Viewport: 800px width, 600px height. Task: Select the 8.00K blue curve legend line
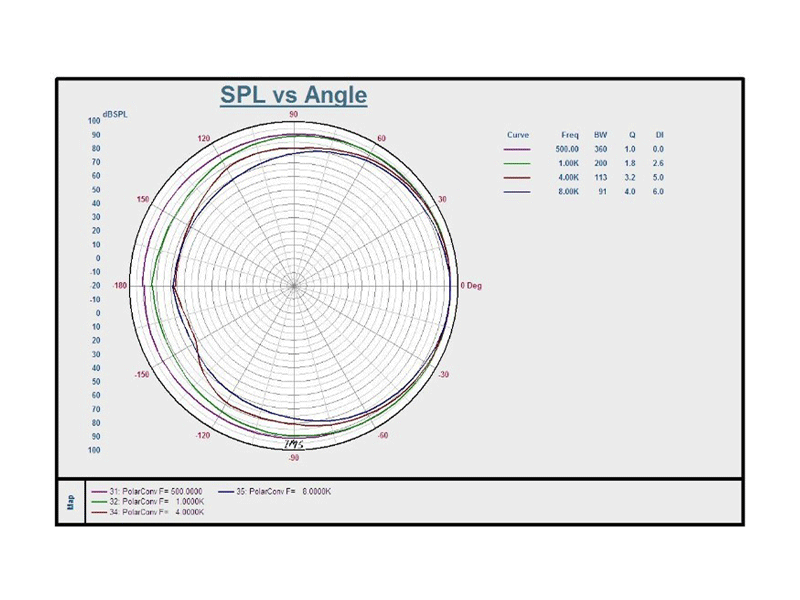click(x=518, y=191)
